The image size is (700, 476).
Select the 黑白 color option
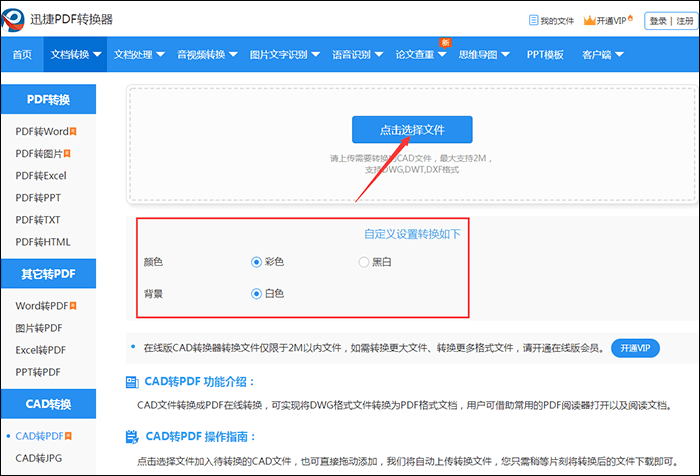[364, 262]
